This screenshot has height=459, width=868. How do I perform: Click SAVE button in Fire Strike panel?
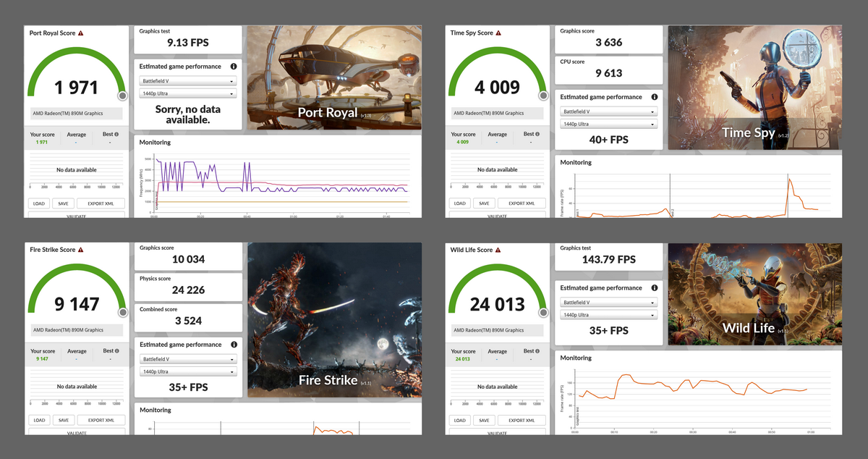pos(64,420)
